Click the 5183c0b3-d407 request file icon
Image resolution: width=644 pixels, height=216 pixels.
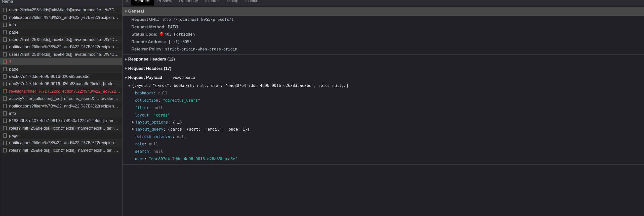5,121
